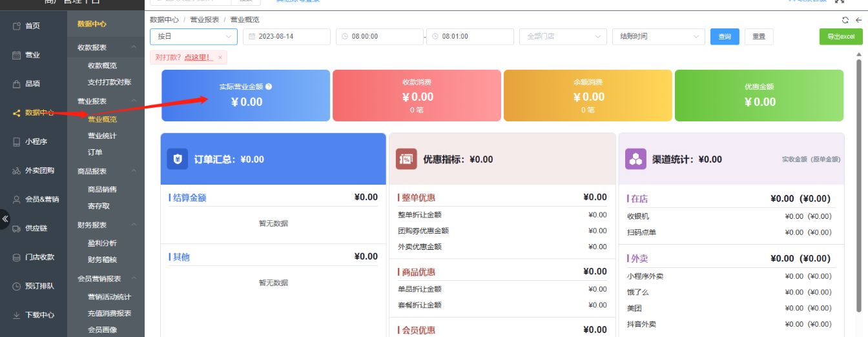Click the calendar icon in date field
This screenshot has width=868, height=337.
point(253,37)
